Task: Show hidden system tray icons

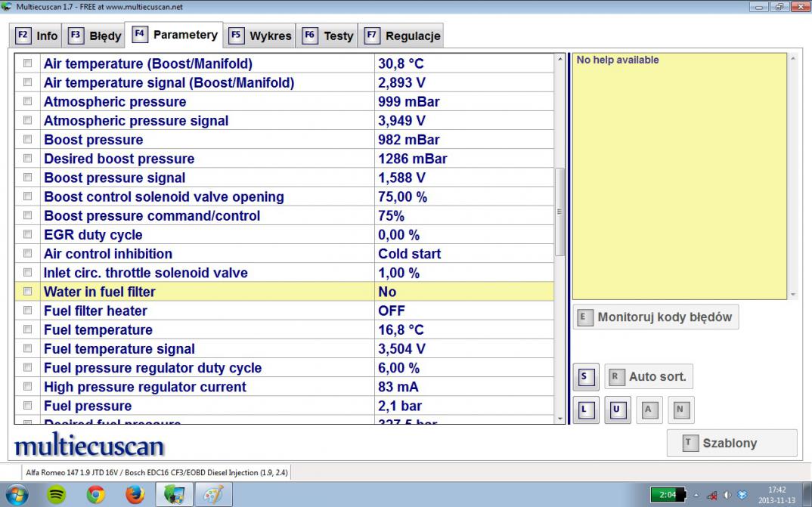Action: click(696, 495)
